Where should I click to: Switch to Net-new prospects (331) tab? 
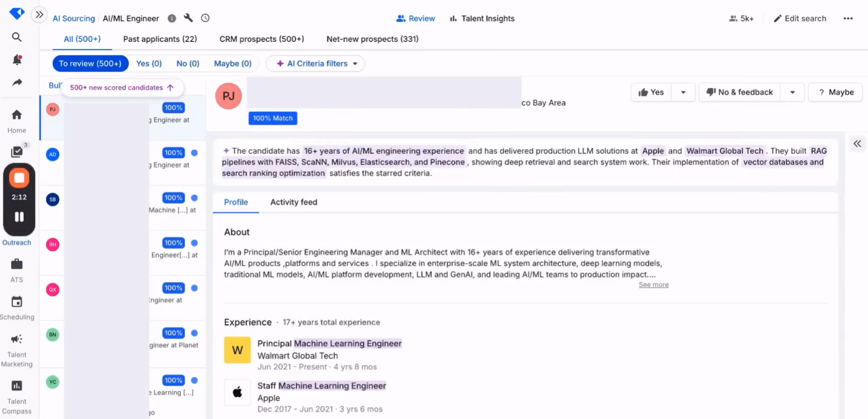(x=372, y=39)
